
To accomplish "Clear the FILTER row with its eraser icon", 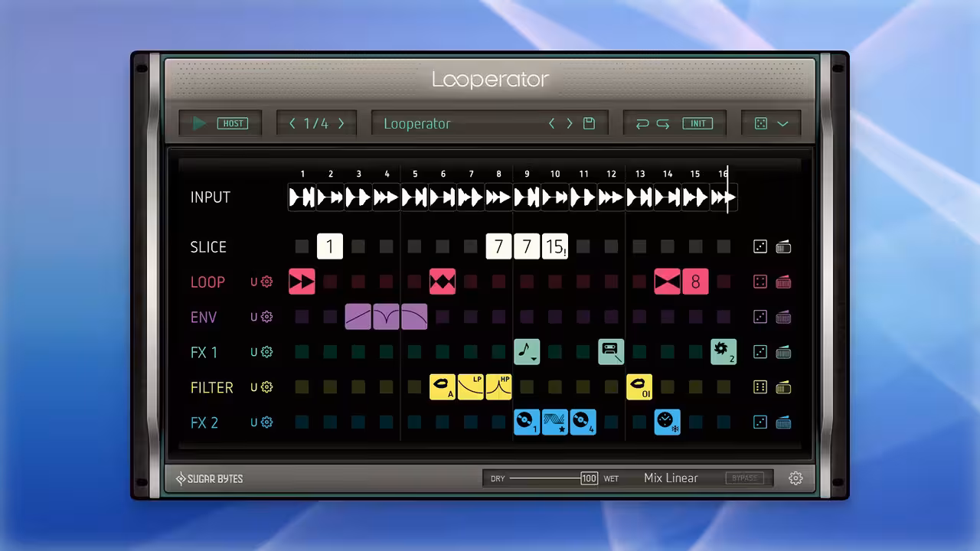I will tap(783, 387).
